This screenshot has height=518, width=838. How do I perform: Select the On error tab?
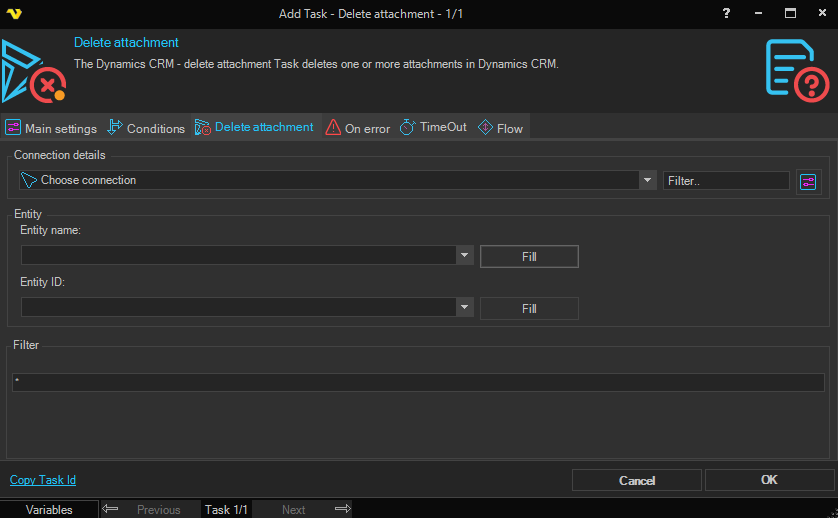click(358, 128)
